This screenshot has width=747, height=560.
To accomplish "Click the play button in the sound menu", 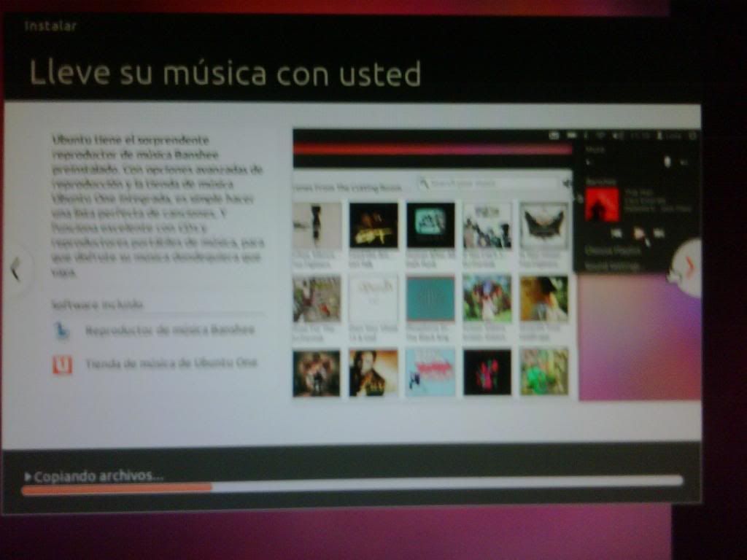I will [638, 233].
